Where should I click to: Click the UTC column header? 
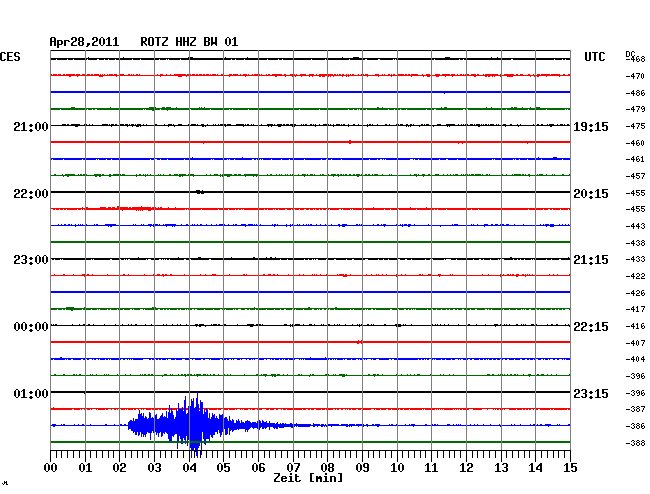click(594, 57)
